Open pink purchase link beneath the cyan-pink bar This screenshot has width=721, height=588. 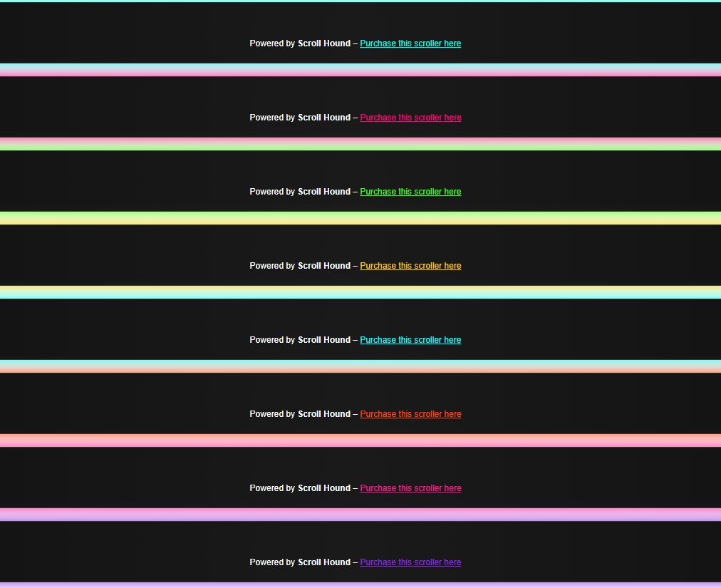pos(410,118)
